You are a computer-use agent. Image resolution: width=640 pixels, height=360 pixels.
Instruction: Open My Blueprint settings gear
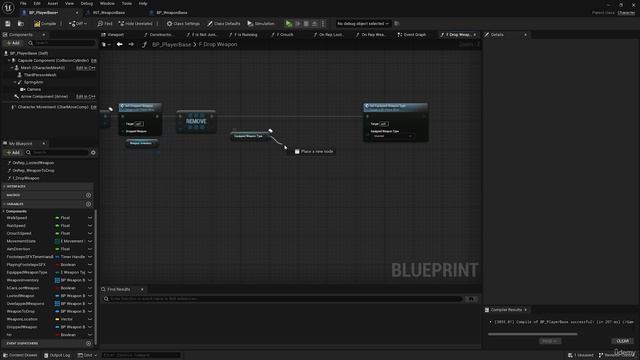click(x=93, y=153)
